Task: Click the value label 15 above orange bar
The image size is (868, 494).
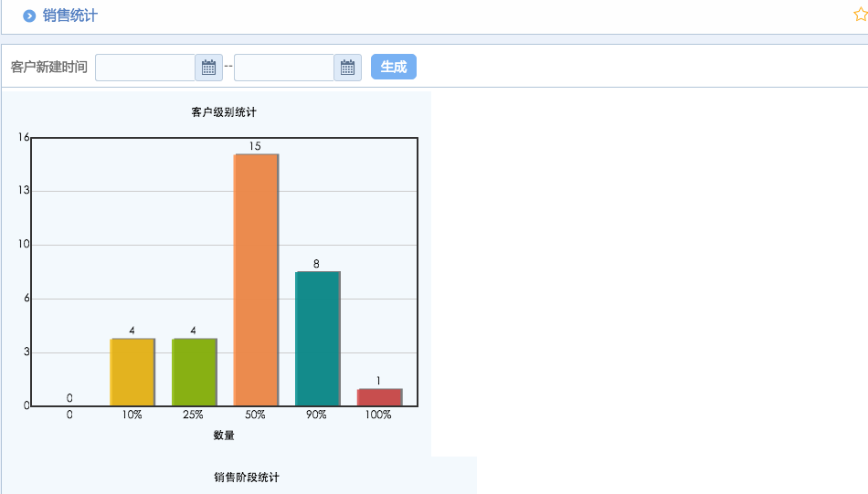Action: click(255, 146)
